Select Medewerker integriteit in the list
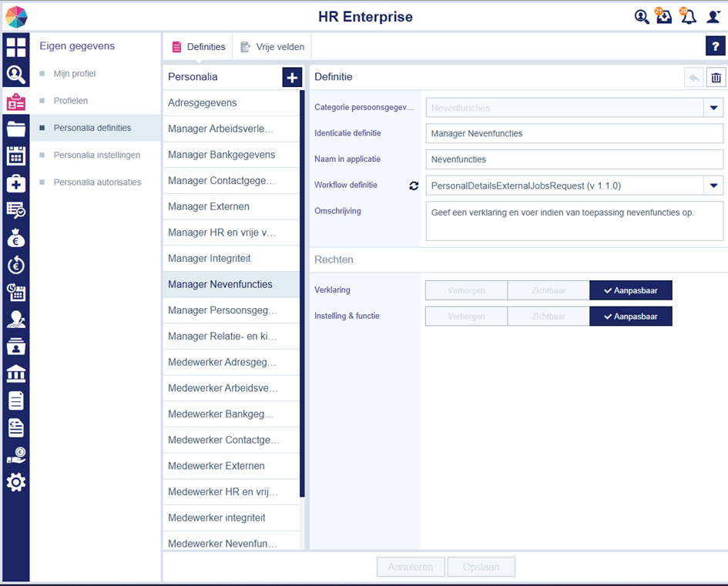Viewport: 728px width, 586px height. 231,518
